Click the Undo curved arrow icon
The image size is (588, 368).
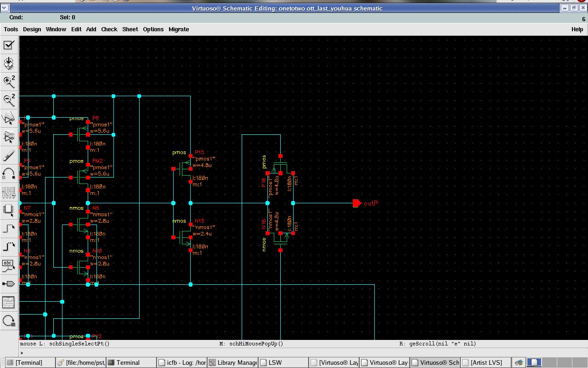(x=9, y=173)
